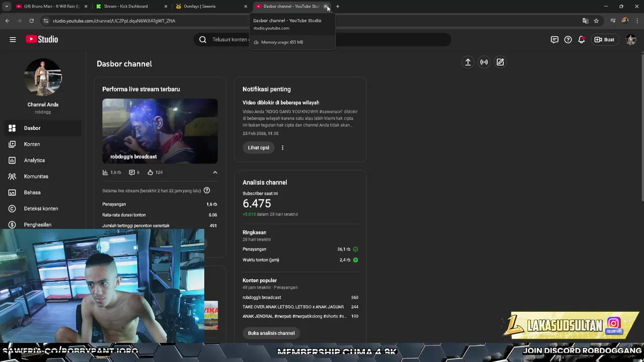
Task: Open robdogg's broadcast thumbnail
Action: (x=160, y=131)
